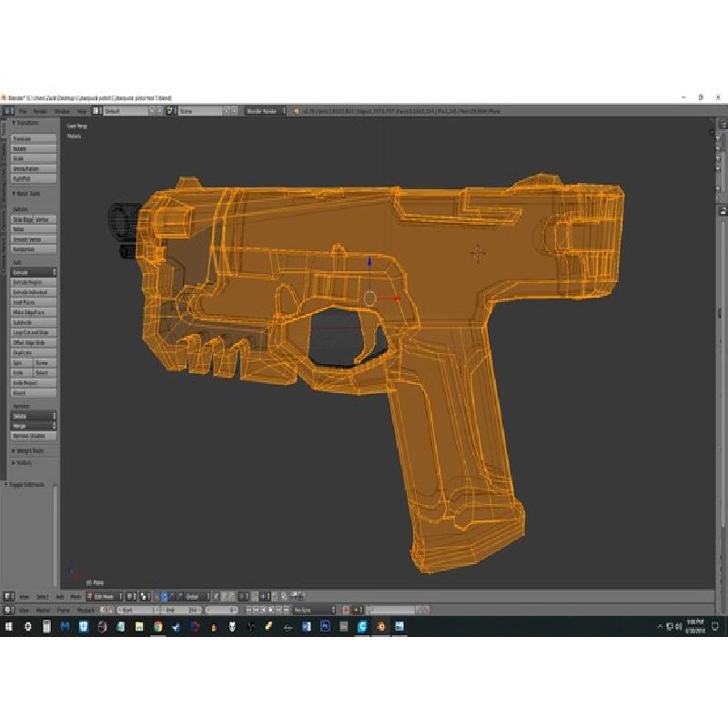The width and height of the screenshot is (728, 728).
Task: Jump to previous keyframe in timeline
Action: (x=256, y=610)
